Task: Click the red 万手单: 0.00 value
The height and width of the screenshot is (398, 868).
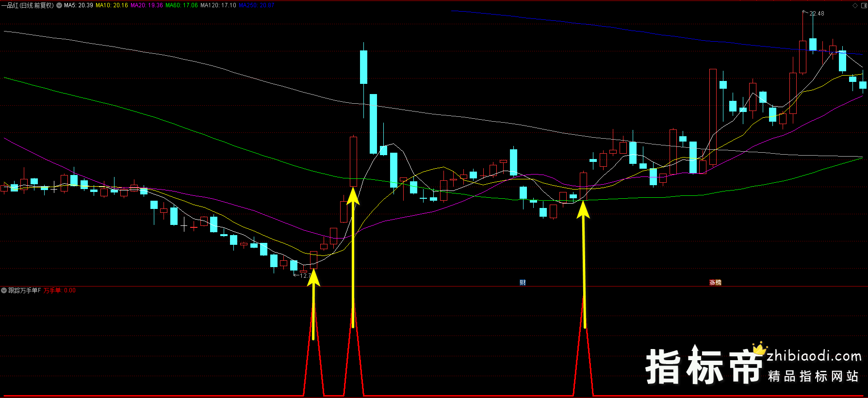Action: coord(59,290)
